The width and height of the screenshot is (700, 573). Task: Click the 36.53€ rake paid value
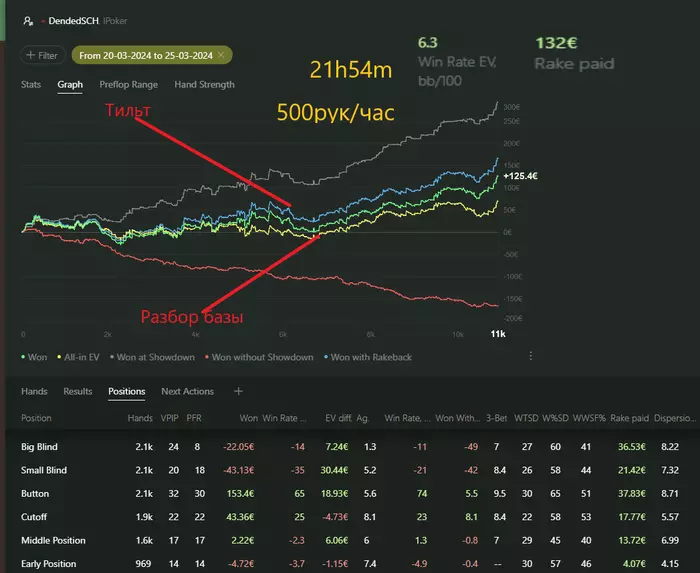coord(632,447)
